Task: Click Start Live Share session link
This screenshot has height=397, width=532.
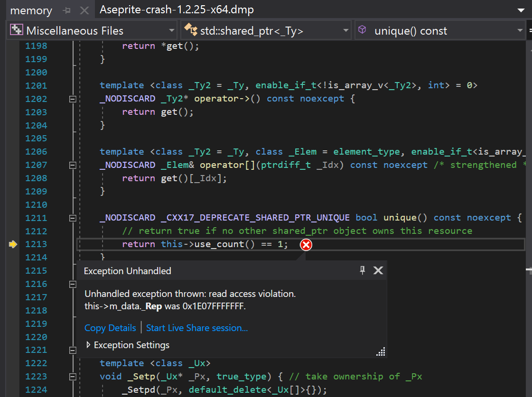Action: point(197,328)
